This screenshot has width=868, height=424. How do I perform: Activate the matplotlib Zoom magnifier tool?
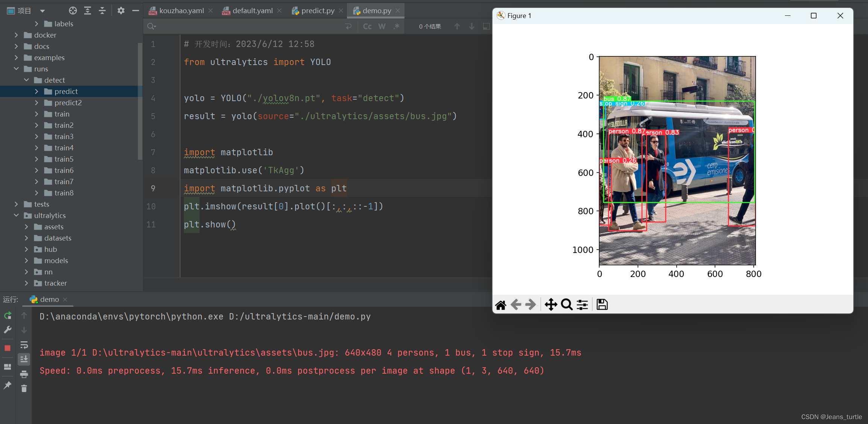click(x=567, y=305)
